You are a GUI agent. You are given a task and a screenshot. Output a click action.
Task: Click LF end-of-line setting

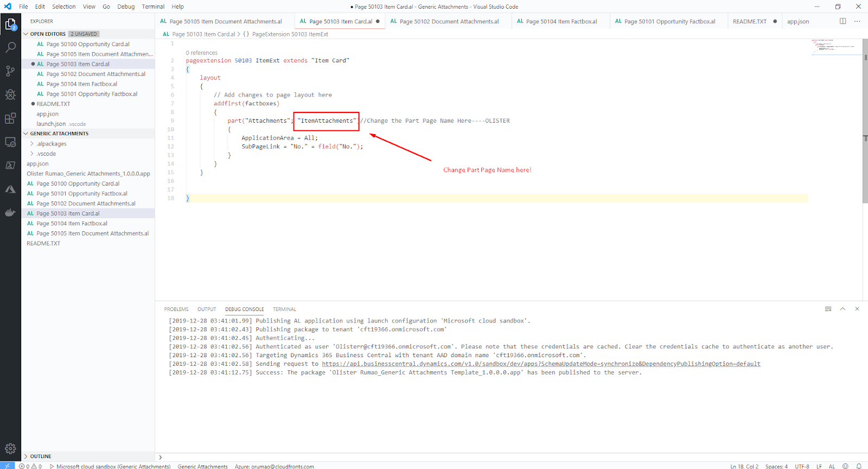(x=819, y=466)
